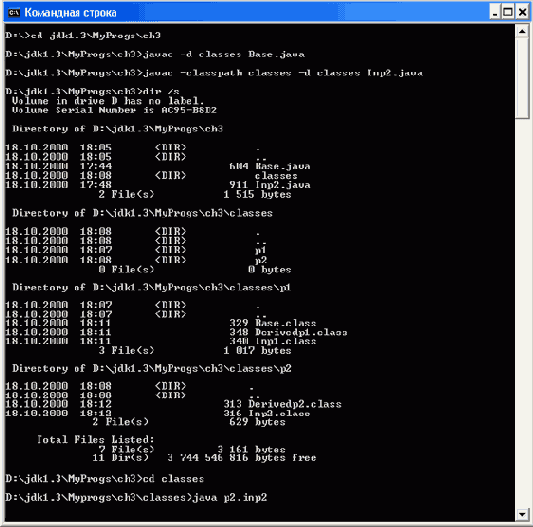533x527 pixels.
Task: Open the command prompt system menu icon
Action: click(14, 13)
